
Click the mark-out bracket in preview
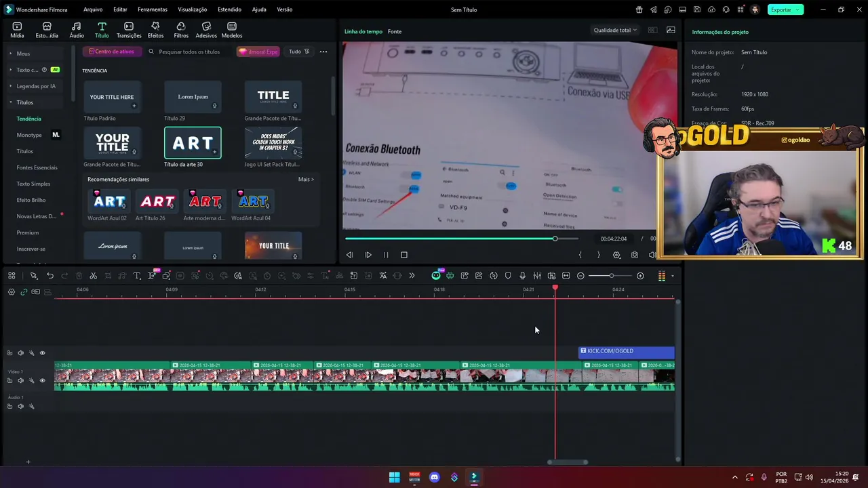598,255
